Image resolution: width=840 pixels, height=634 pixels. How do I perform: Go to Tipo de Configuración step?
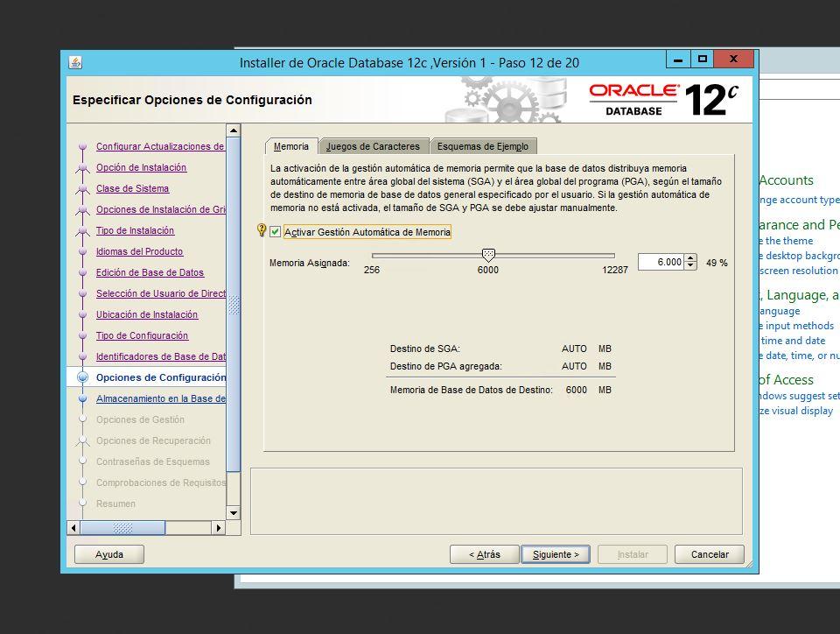click(142, 335)
